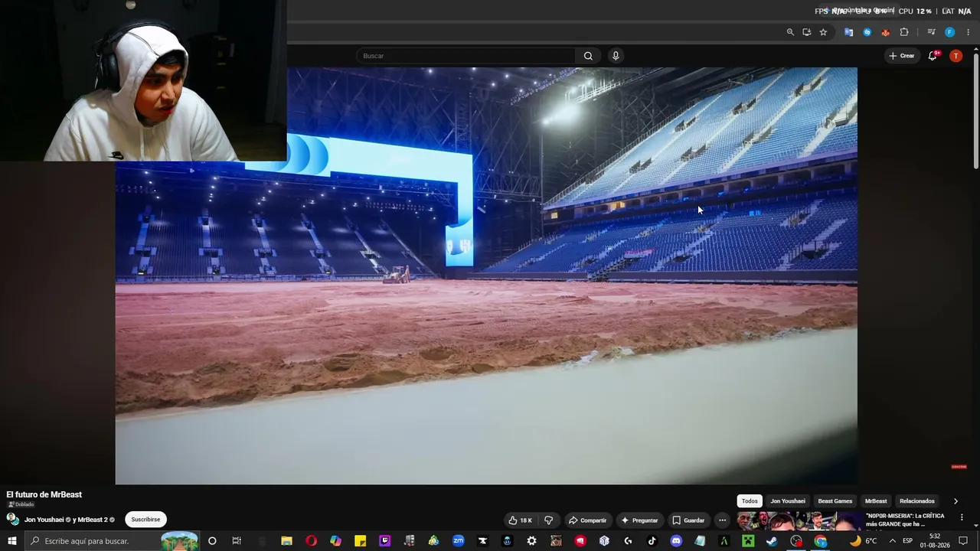The image size is (980, 551).
Task: Click the Suscribirse button
Action: (145, 520)
